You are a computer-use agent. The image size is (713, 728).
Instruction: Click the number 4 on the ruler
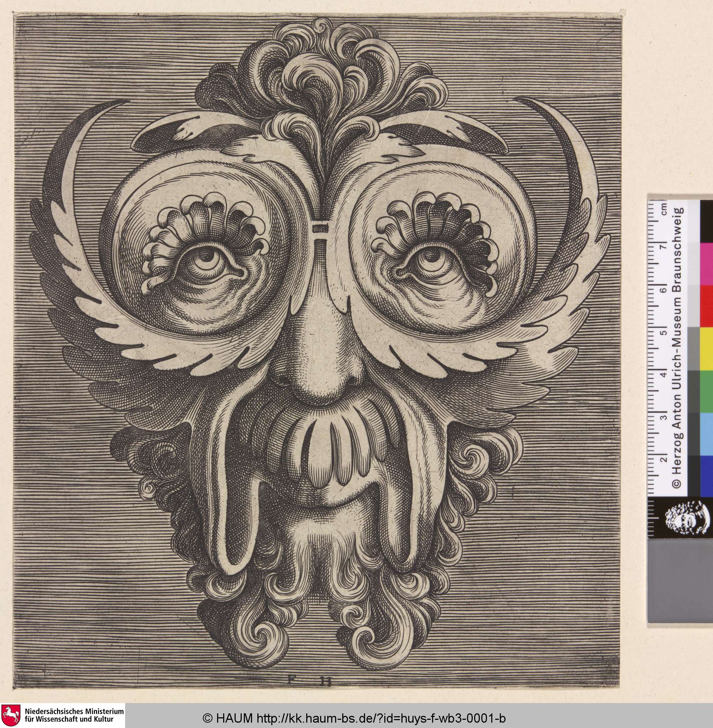click(x=664, y=375)
